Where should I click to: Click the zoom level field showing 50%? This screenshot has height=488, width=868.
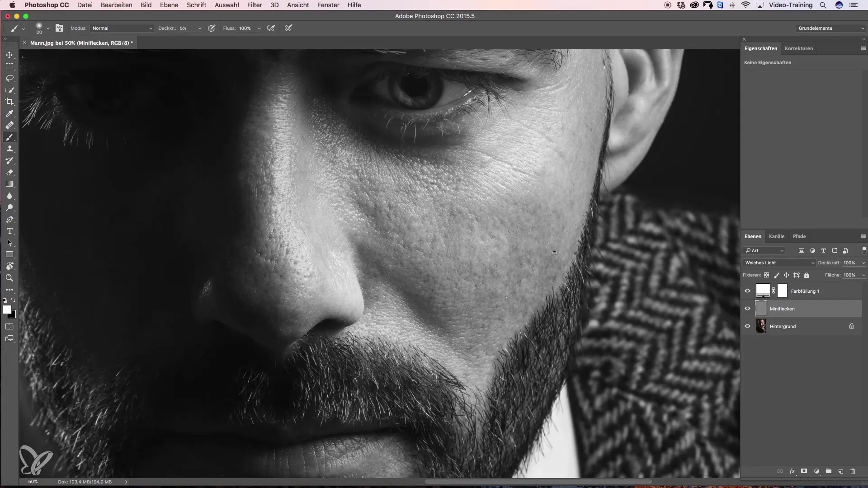[x=33, y=482]
